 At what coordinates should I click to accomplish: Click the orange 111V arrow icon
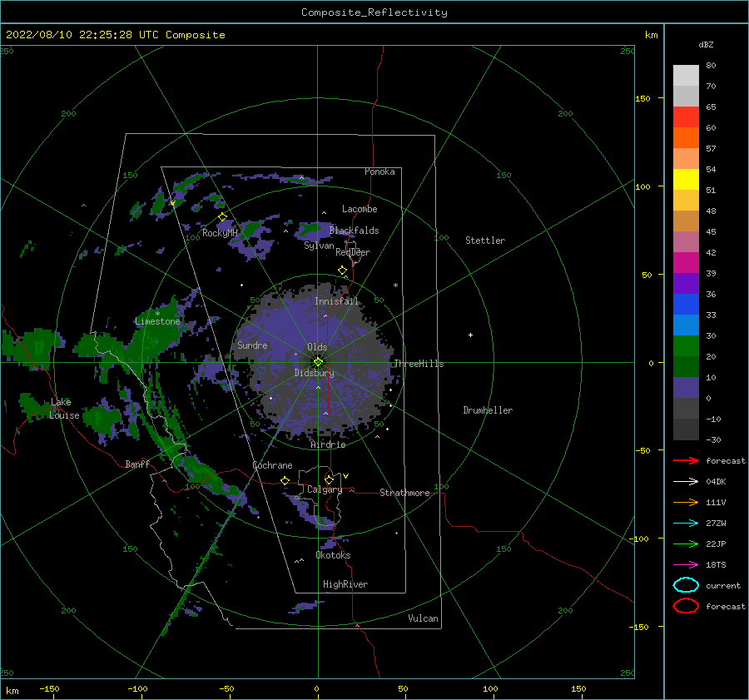tap(686, 502)
